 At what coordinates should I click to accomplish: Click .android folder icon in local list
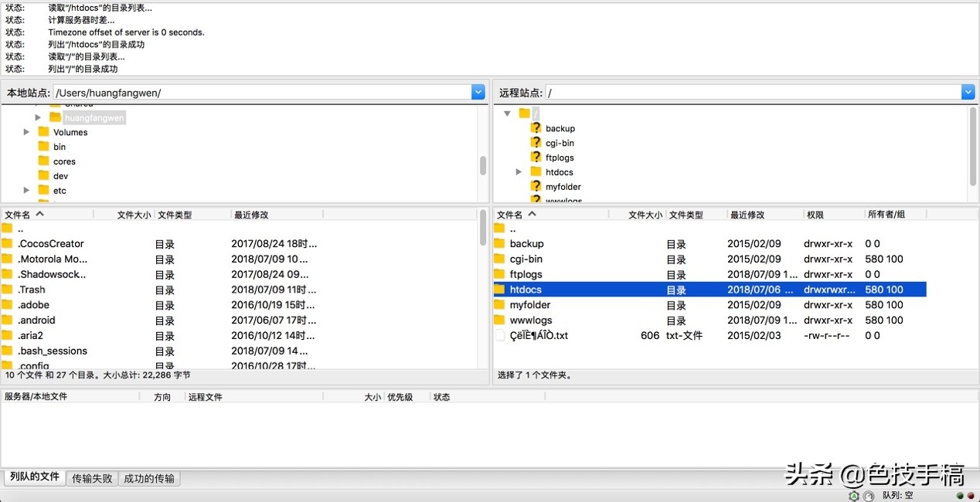(7, 320)
